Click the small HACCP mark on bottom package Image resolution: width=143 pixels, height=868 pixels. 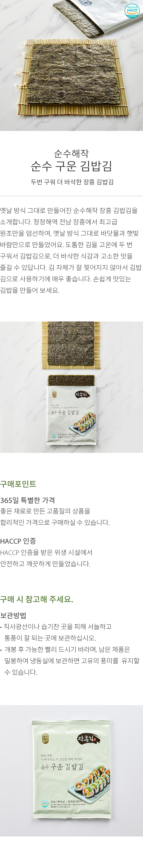click(45, 803)
